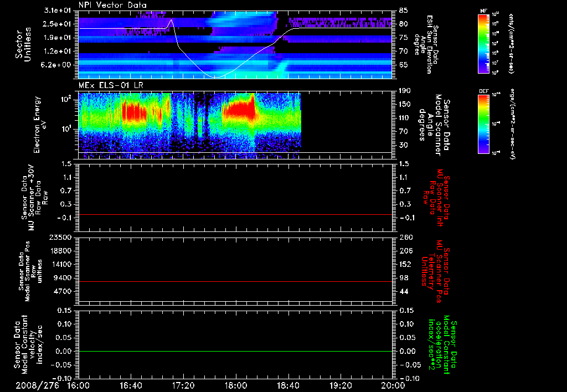The width and height of the screenshot is (567, 392).
Task: Click the 'cnts/(cm**2-sr-sec)' units label
Action: point(511,44)
